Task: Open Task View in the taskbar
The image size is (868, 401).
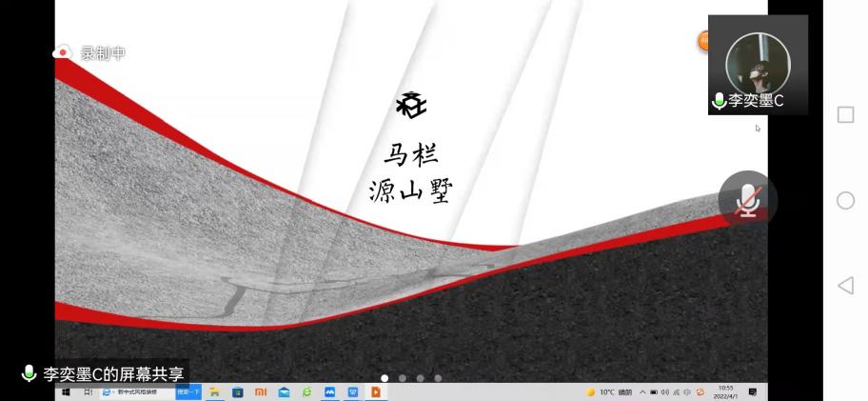Action: [88, 391]
